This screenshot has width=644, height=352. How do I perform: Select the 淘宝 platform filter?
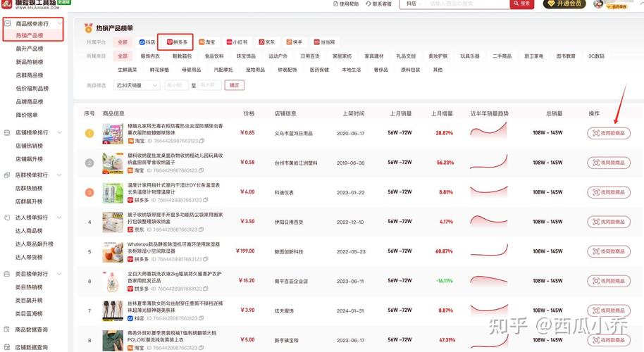click(207, 42)
